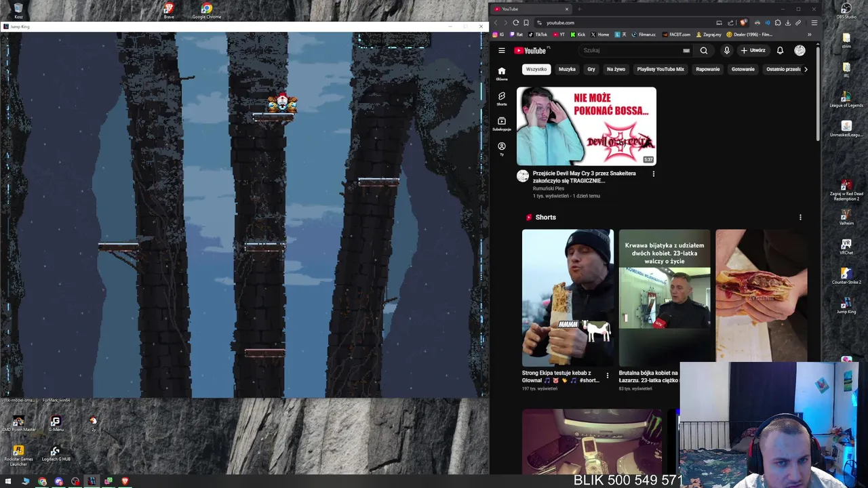Open Rumuński Pies channel link
The height and width of the screenshot is (488, 868).
[x=549, y=188]
